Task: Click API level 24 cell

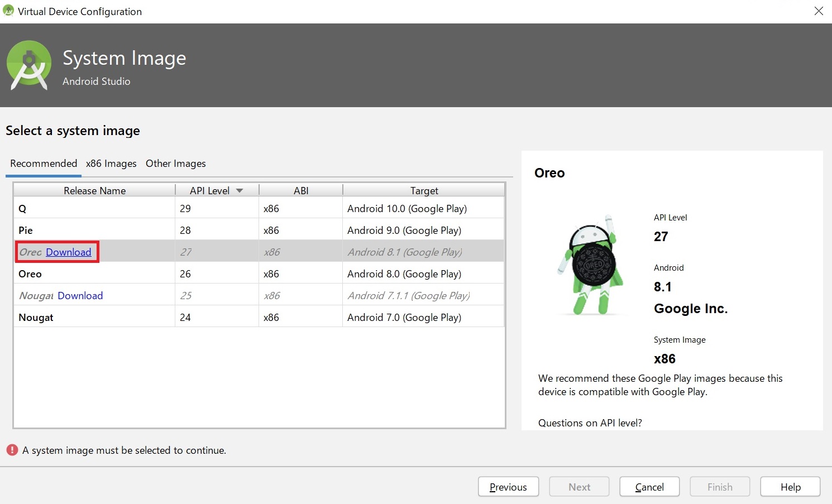Action: tap(217, 317)
